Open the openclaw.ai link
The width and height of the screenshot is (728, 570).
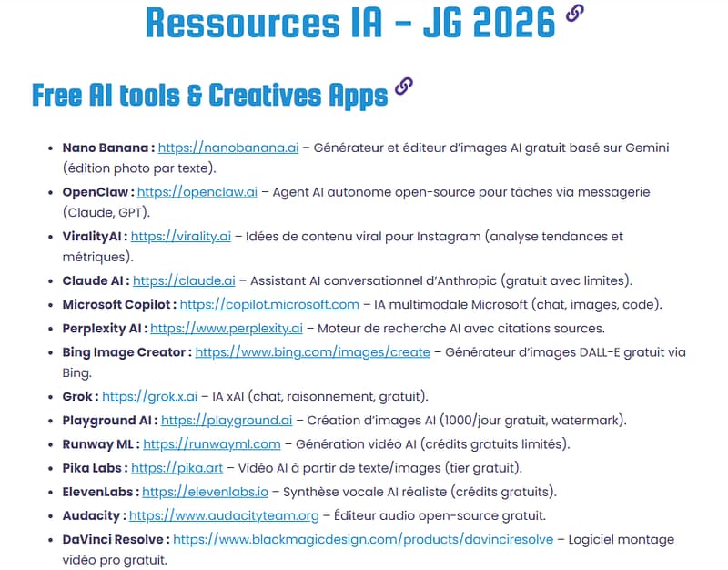click(x=197, y=192)
